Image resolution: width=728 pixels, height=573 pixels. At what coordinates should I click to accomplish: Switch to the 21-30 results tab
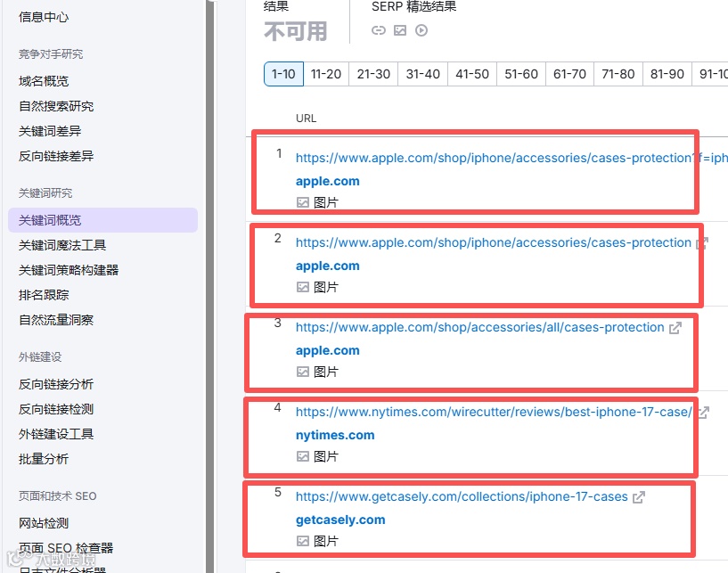point(373,74)
